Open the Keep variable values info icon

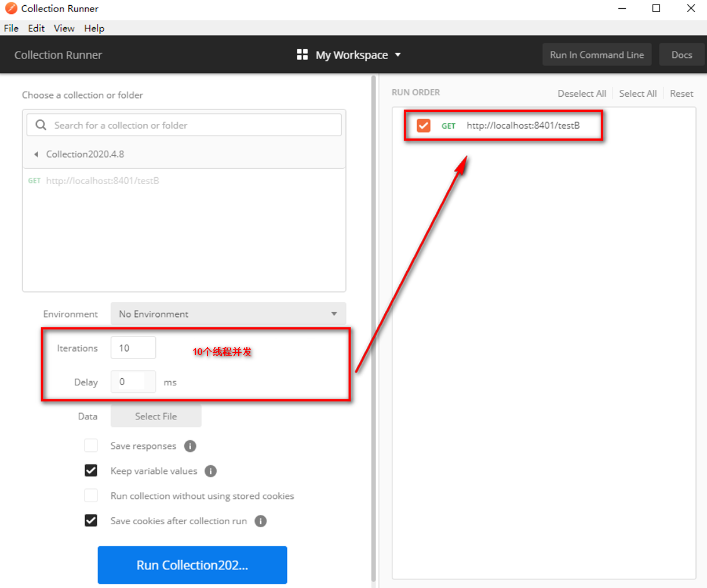coord(211,471)
